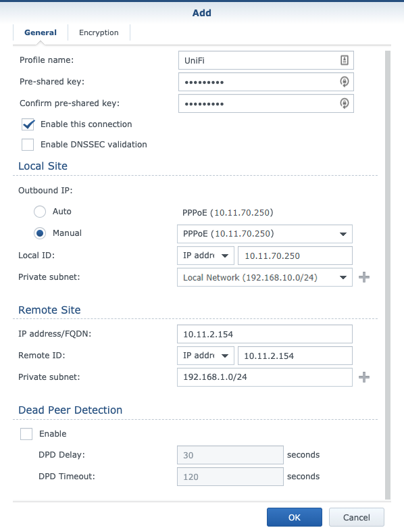Click the remote IP address/FQDN field
The image size is (404, 532).
point(265,334)
